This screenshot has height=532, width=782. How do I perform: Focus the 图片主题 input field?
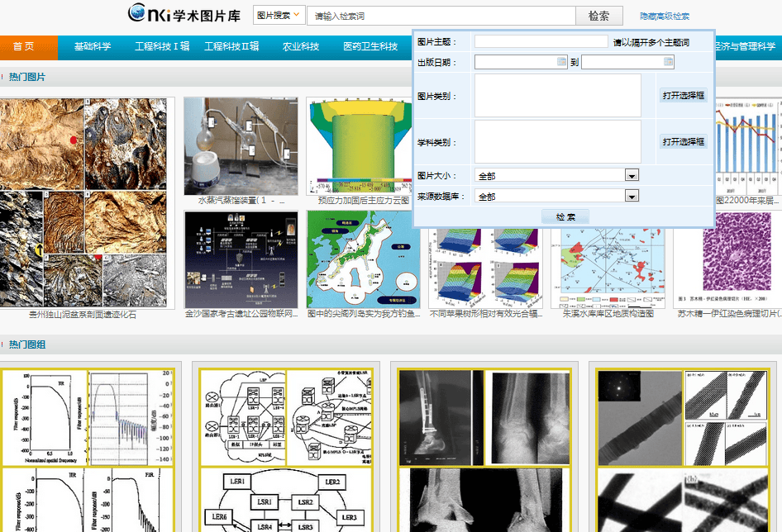541,41
